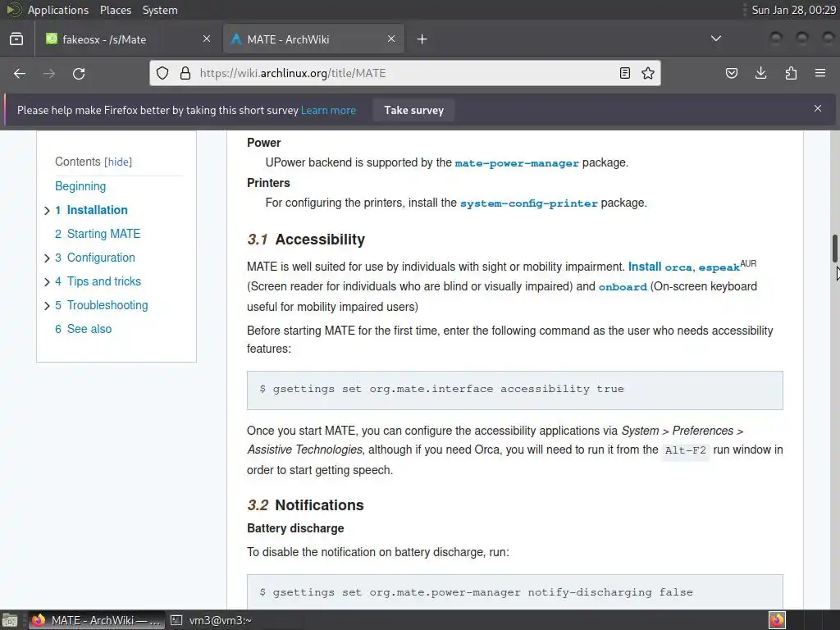
Task: Click the 3.1 Accessibility heading
Action: point(306,240)
